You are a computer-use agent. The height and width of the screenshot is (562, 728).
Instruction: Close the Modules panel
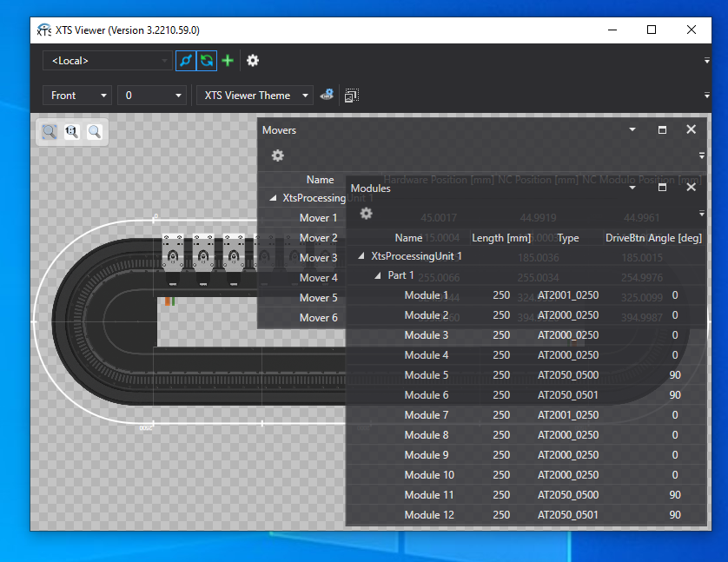coord(692,187)
